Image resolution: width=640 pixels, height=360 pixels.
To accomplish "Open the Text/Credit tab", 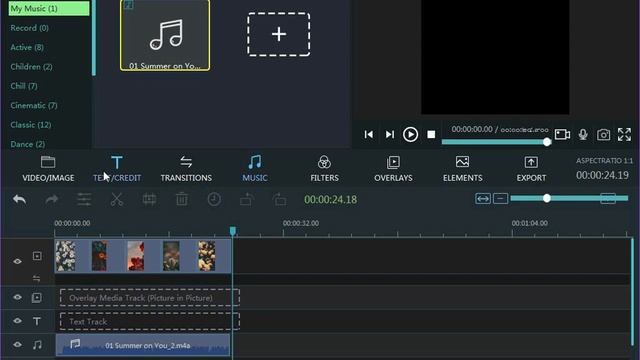I will coord(117,169).
